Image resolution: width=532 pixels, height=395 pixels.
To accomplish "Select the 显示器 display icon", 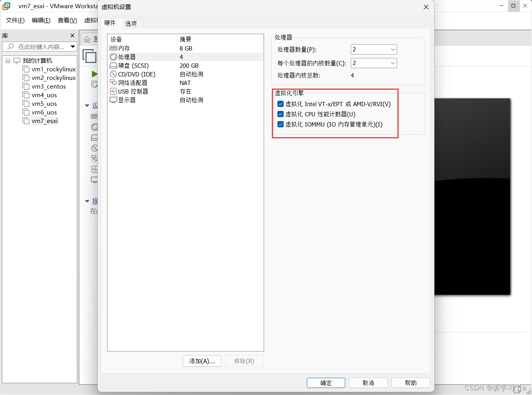I will tap(113, 100).
